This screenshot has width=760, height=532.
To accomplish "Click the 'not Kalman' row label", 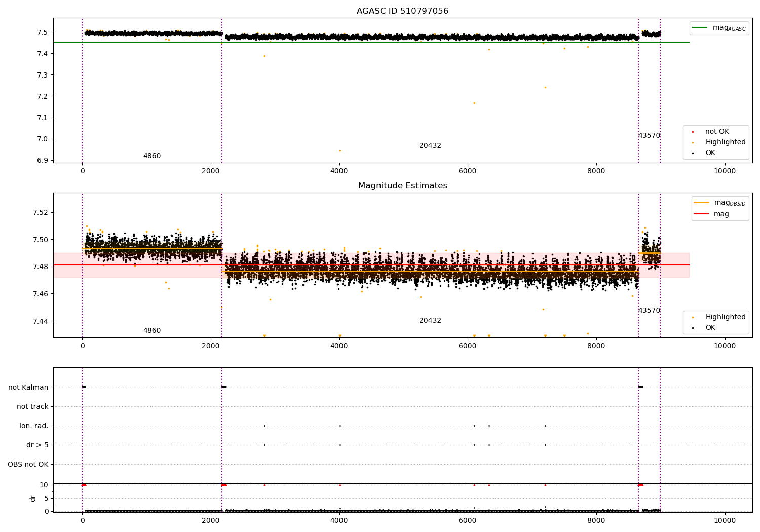I will click(x=28, y=388).
